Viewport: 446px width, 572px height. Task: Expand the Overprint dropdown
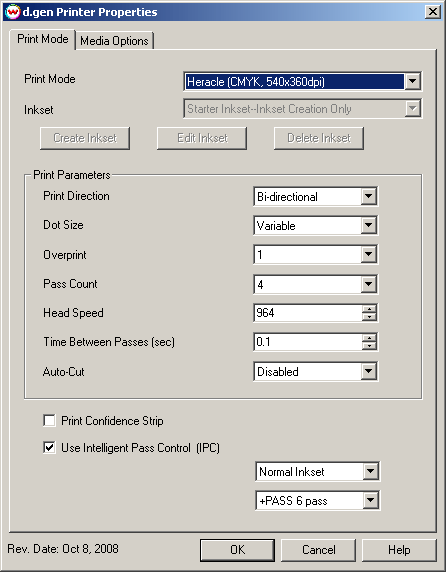click(369, 255)
